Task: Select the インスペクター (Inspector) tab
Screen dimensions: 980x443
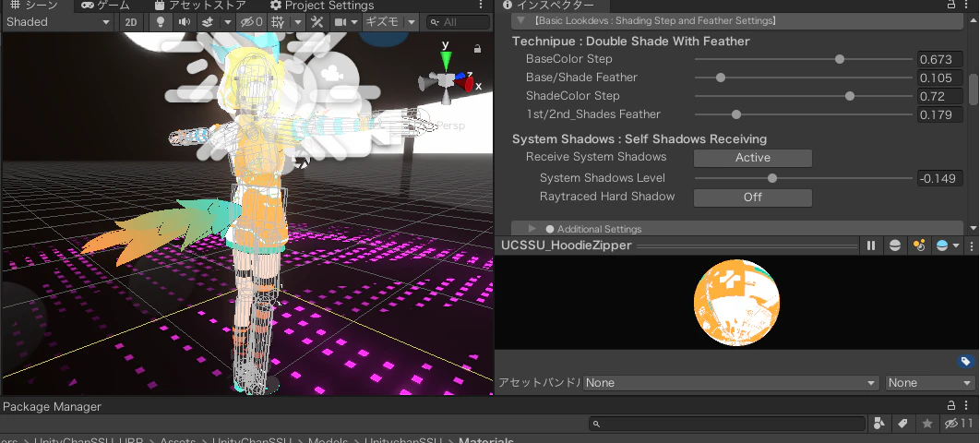Action: (548, 6)
